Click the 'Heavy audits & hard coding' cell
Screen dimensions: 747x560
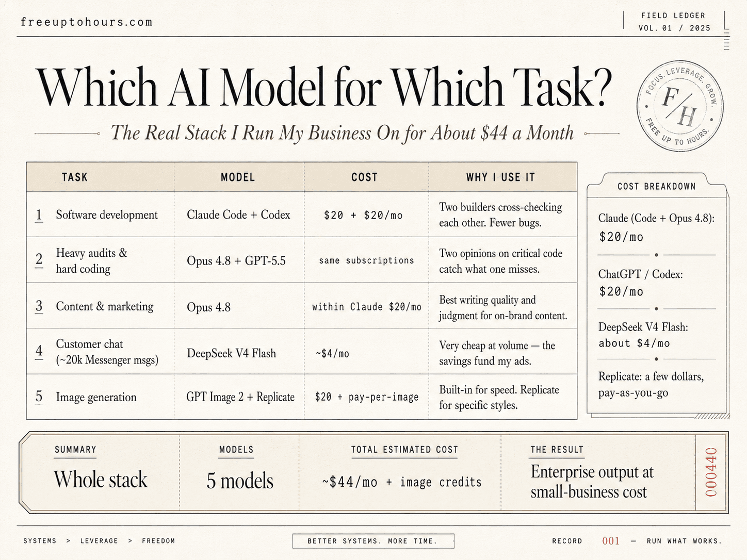91,260
